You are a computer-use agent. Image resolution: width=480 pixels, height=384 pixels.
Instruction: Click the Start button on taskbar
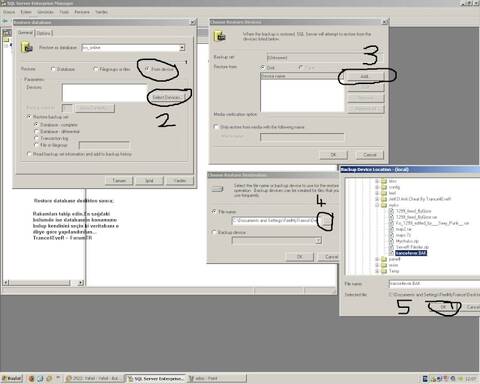(12, 378)
